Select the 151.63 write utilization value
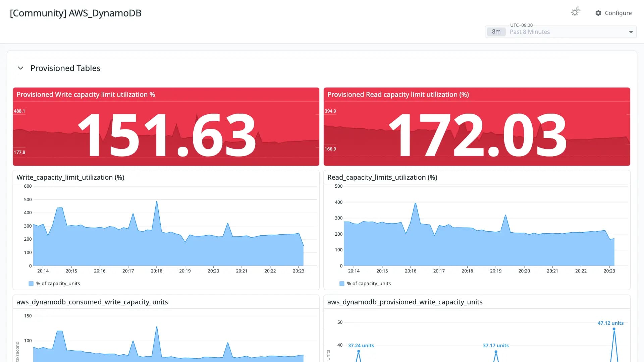Screen dimensions: 644x362 [x=167, y=135]
